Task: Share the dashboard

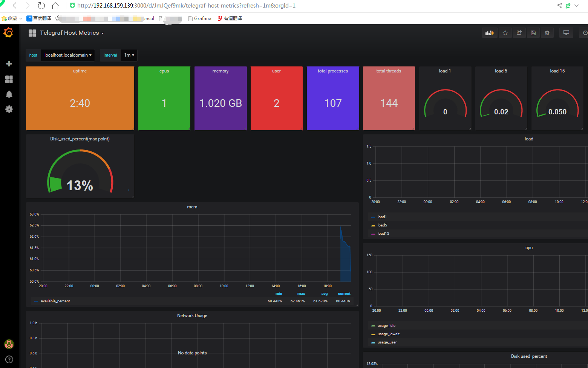Action: [519, 33]
